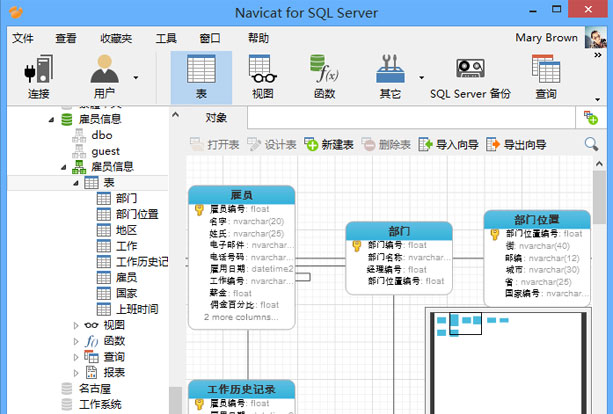This screenshot has height=414, width=613.
Task: Open the 用户 user toolbar icon
Action: (104, 77)
